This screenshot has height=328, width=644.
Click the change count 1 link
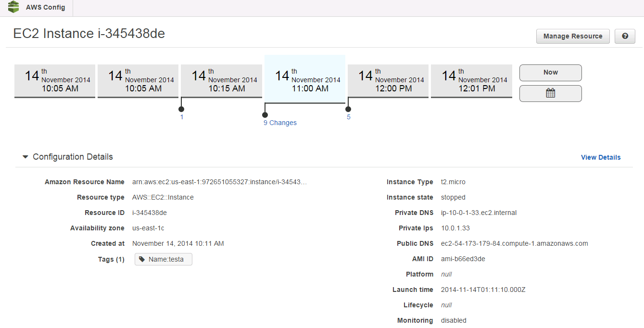coord(182,117)
